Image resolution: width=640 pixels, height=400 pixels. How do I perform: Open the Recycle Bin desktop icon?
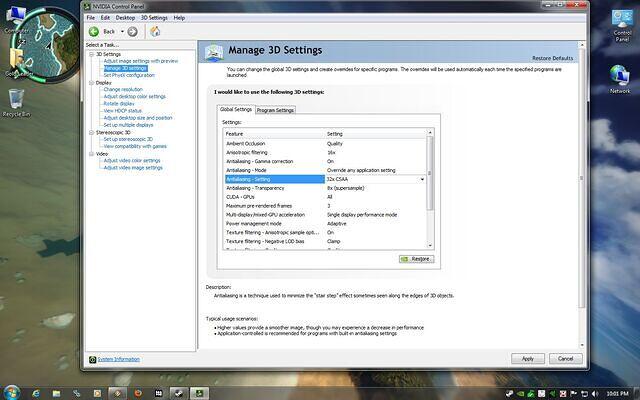click(15, 100)
